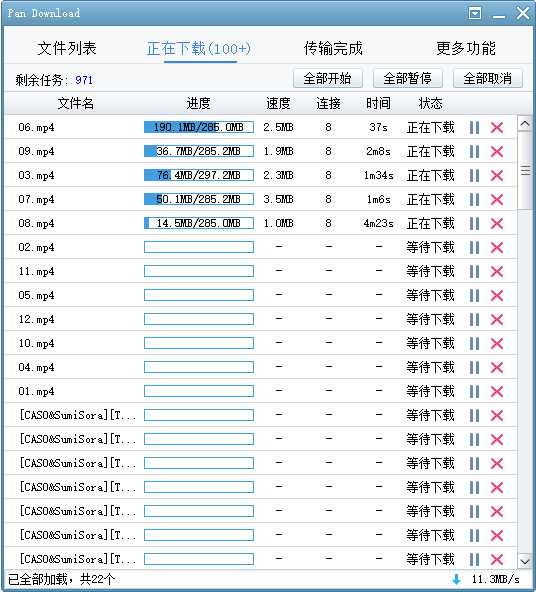Pause the 03.mp4 download
Viewport: 536px width, 592px height.
click(474, 176)
